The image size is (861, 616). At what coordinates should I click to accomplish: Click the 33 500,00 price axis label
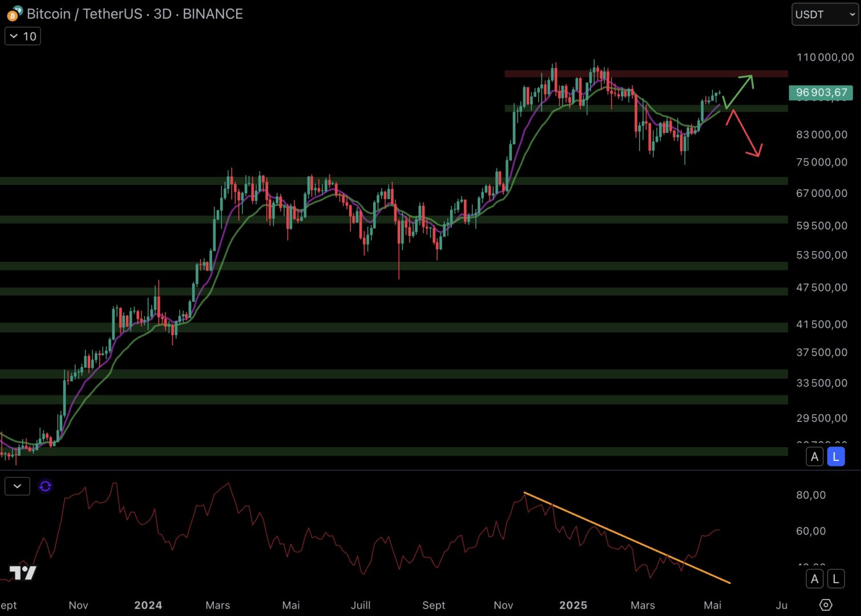coord(822,383)
